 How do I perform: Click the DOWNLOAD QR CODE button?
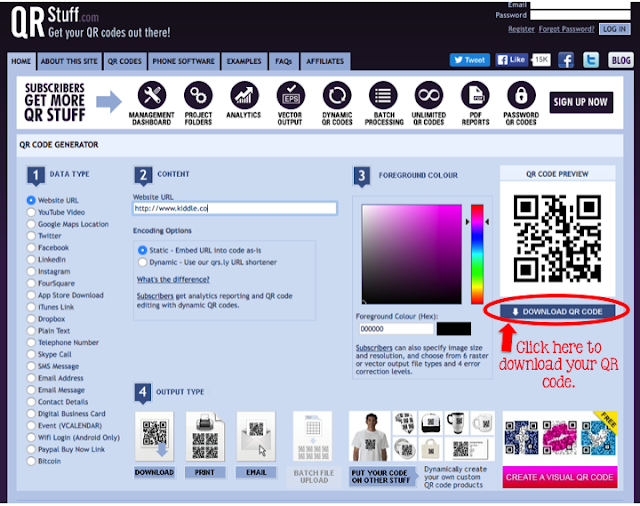click(557, 312)
